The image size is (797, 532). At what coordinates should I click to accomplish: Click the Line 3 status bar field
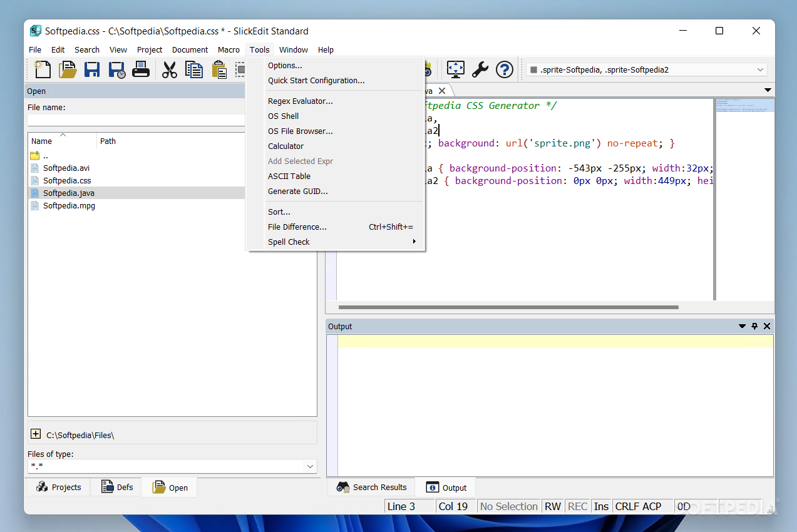[409, 506]
